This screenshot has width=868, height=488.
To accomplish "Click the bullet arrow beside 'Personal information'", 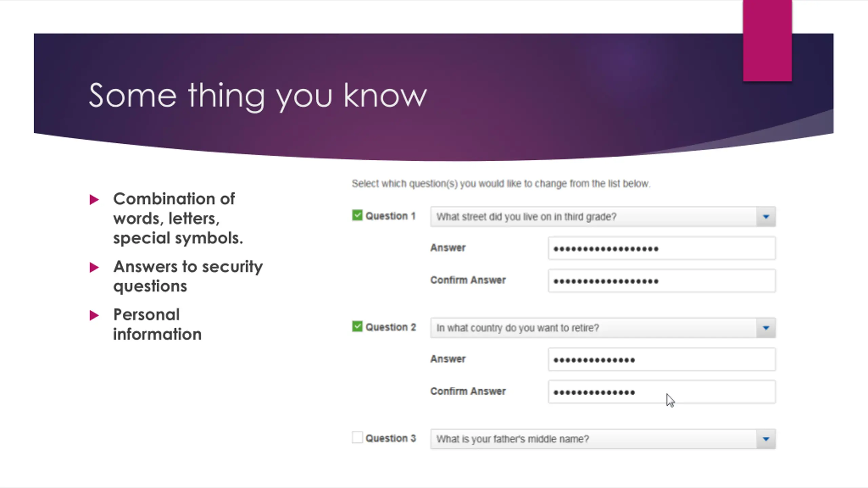I will point(94,316).
